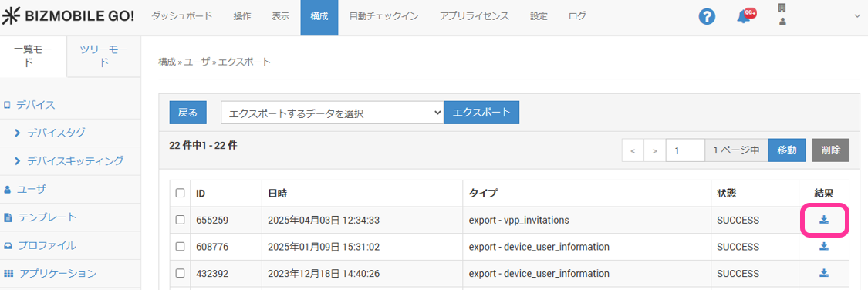Go to next page arrow
Image resolution: width=868 pixels, height=290 pixels.
655,150
